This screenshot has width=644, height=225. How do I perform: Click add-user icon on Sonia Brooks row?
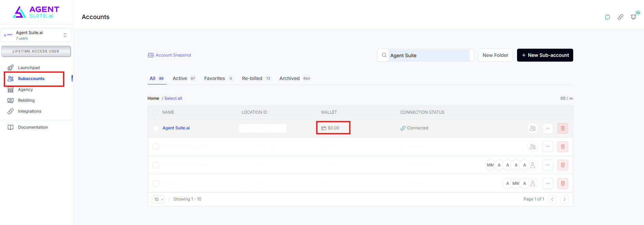533,183
